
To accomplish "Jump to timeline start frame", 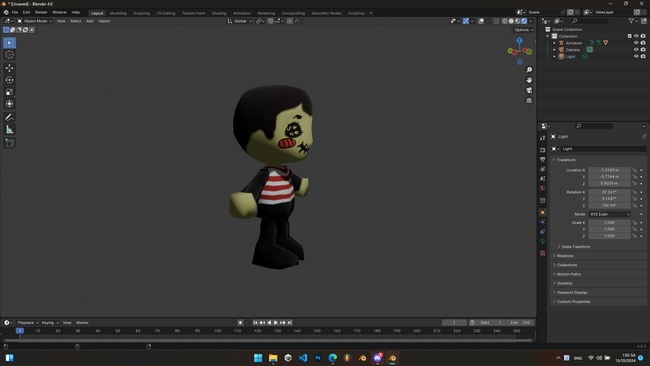I will pos(255,322).
